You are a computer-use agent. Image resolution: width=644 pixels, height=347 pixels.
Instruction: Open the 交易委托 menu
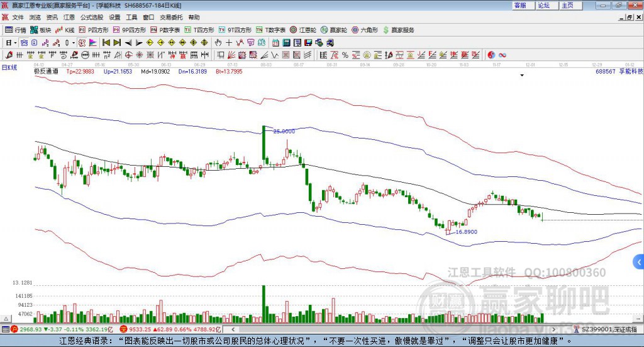(171, 17)
